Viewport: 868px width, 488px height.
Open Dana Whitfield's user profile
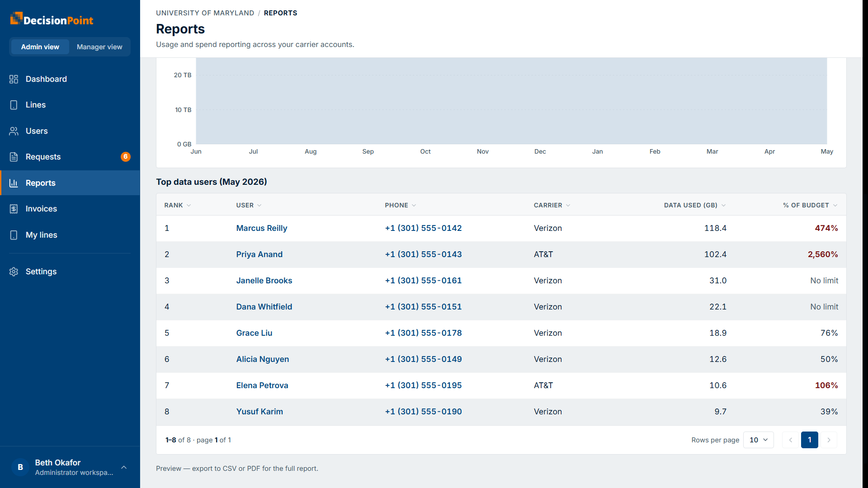click(264, 307)
